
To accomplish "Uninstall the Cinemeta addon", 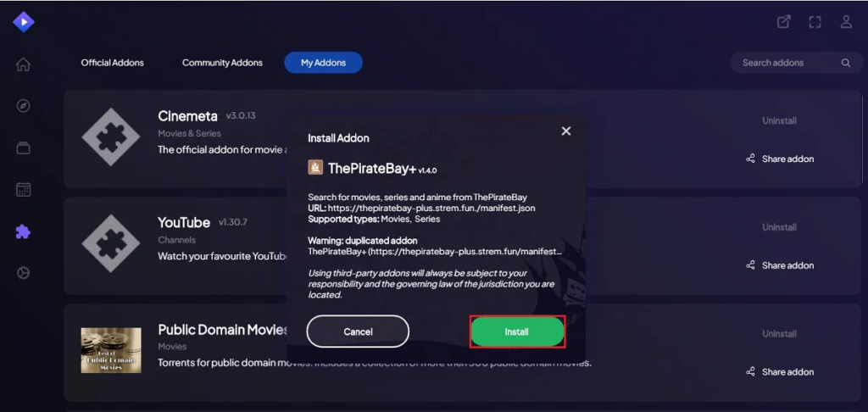I will pos(780,120).
